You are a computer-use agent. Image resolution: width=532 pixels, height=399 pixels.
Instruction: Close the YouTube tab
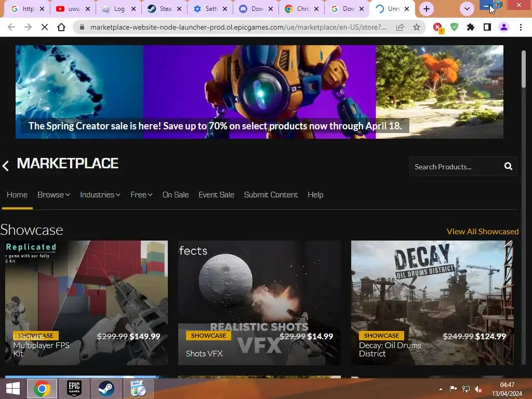(x=88, y=9)
